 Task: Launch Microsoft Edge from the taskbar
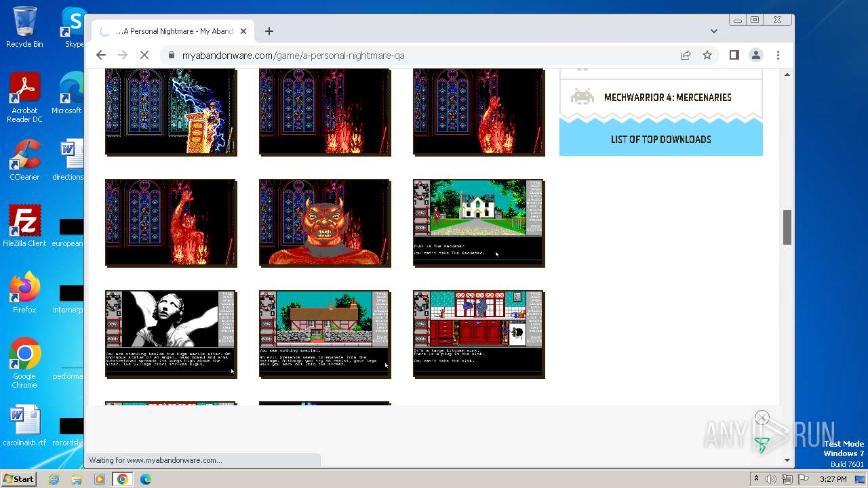(146, 479)
